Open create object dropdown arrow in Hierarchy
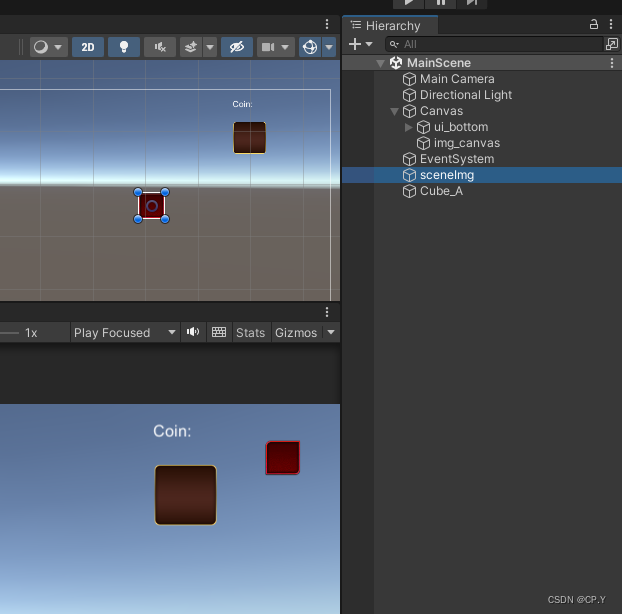The image size is (622, 614). pos(369,44)
